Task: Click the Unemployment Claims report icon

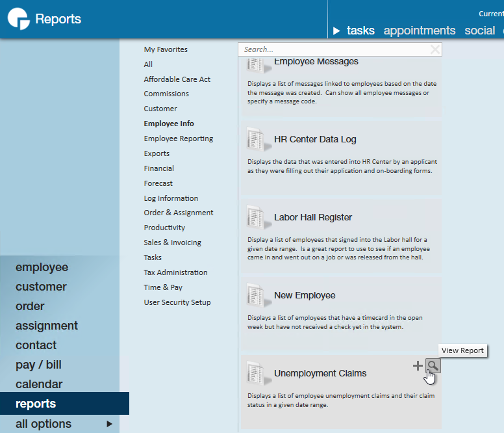Action: (x=258, y=373)
